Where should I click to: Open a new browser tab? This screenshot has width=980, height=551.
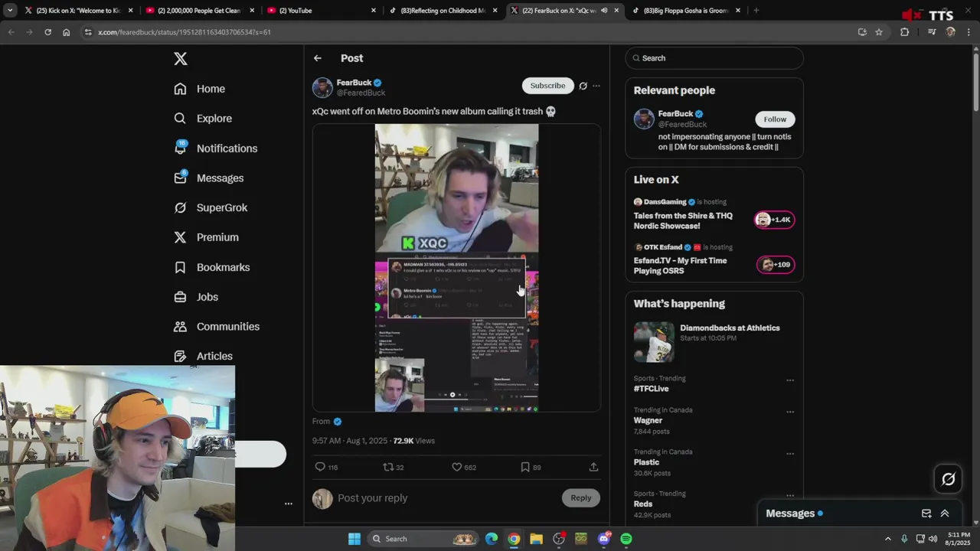(756, 11)
